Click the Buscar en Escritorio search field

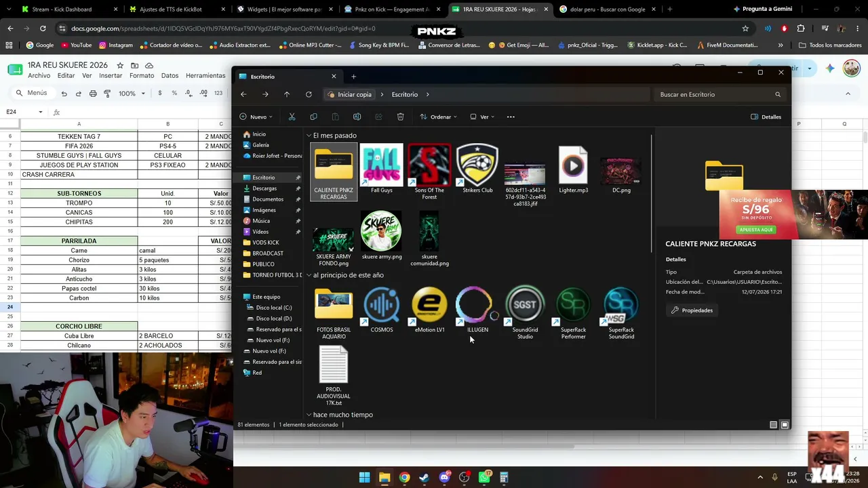tap(721, 94)
